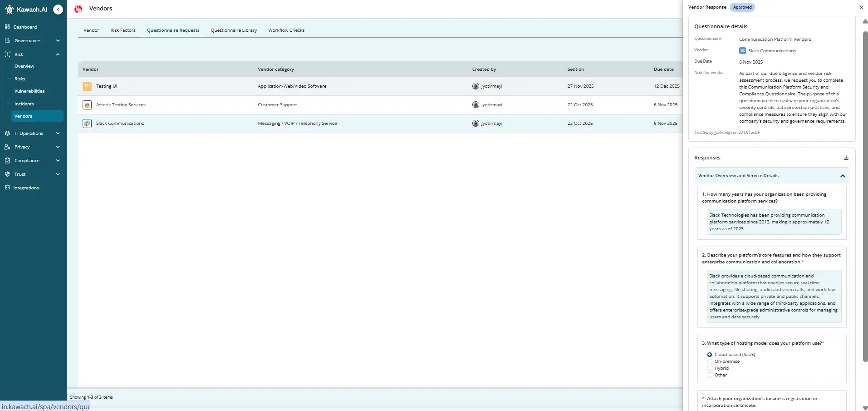Download responses using the download icon
This screenshot has width=868, height=411.
point(846,158)
